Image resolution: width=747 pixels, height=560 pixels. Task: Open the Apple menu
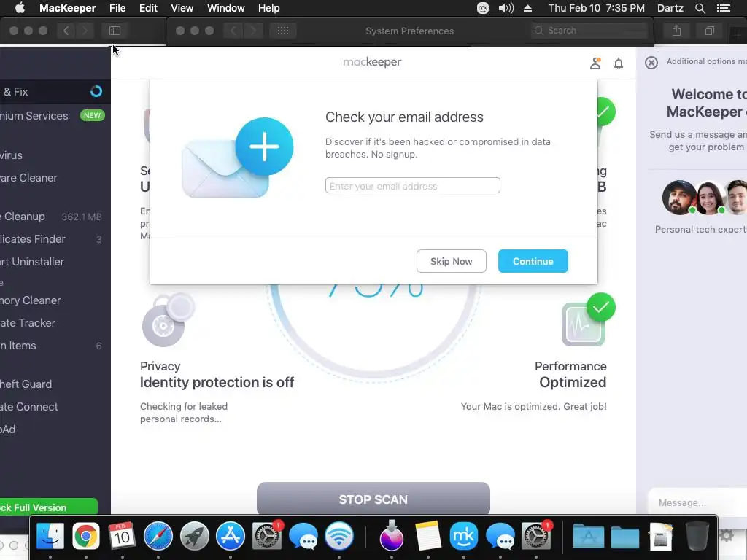tap(20, 8)
